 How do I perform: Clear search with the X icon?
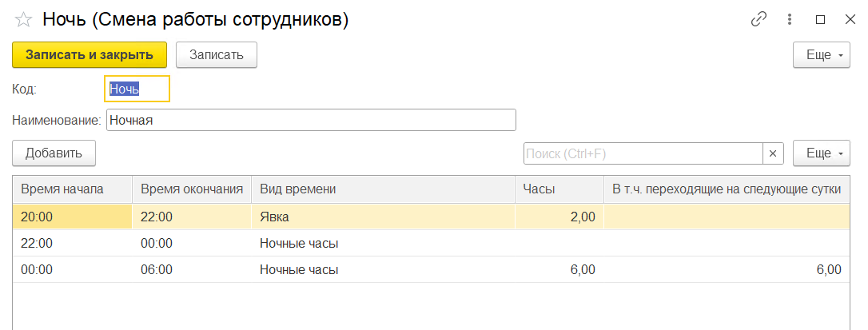[x=773, y=153]
